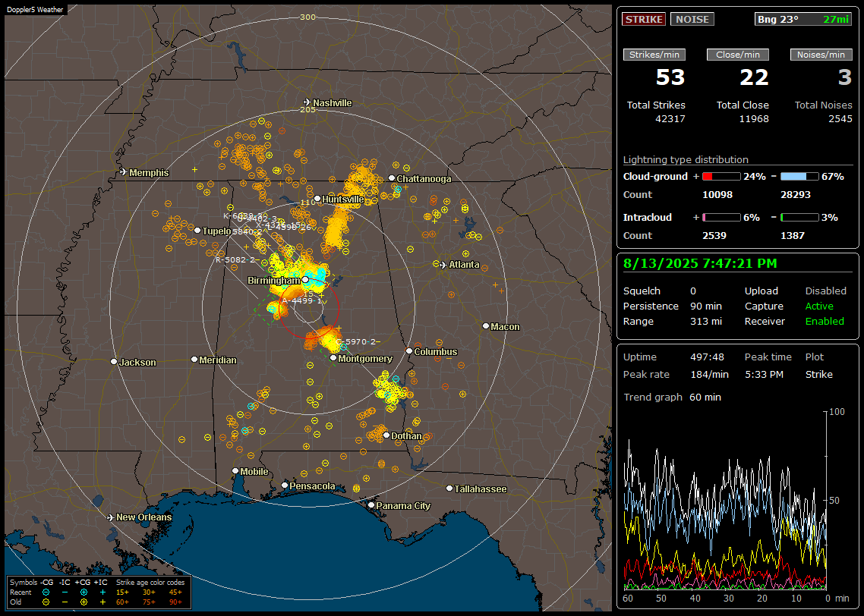
Task: Click the trend graph plot area
Action: click(725, 501)
